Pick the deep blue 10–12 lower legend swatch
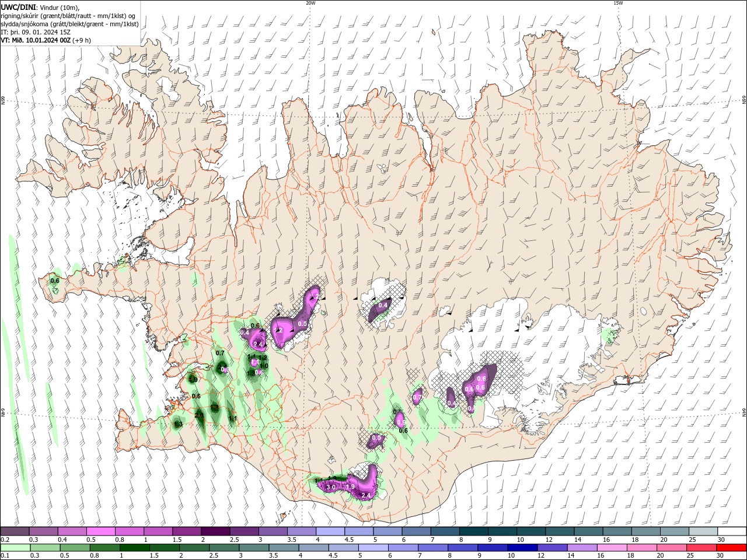Viewport: 747px width, 560px height. 523,548
